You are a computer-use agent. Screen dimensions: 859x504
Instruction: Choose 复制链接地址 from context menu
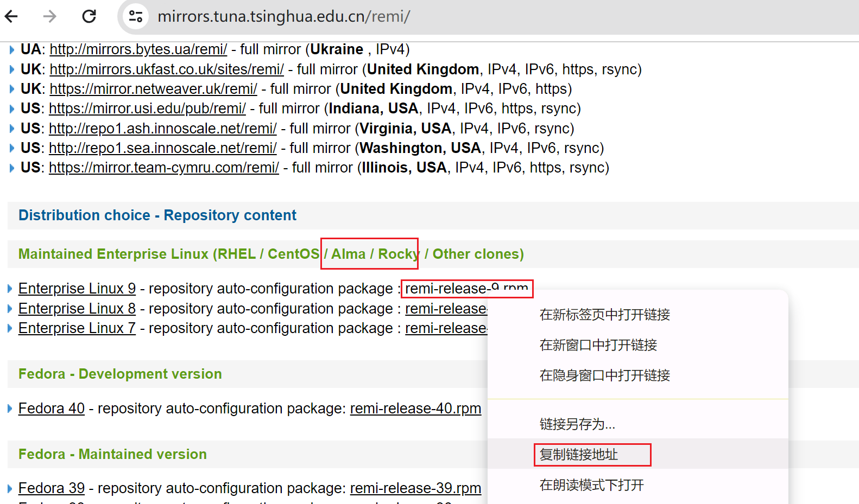click(x=579, y=455)
